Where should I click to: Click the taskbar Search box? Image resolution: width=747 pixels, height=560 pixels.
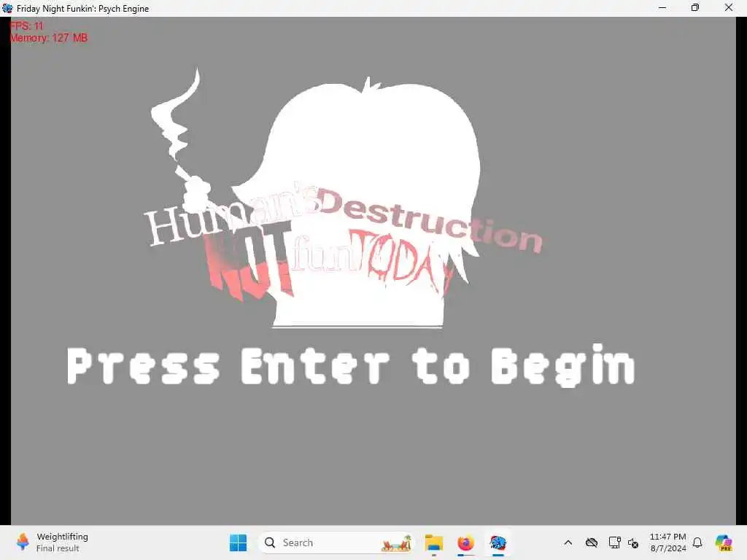pos(336,542)
